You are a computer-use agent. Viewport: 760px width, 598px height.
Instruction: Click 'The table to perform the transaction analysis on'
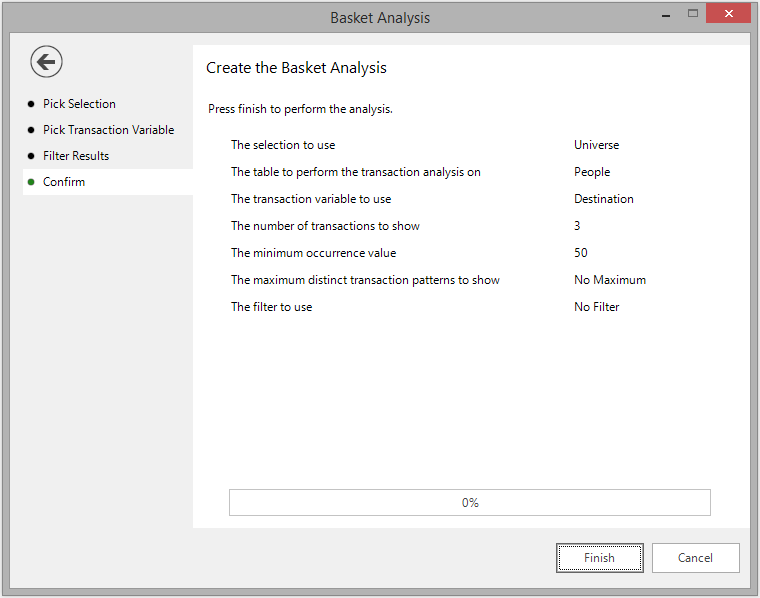356,172
